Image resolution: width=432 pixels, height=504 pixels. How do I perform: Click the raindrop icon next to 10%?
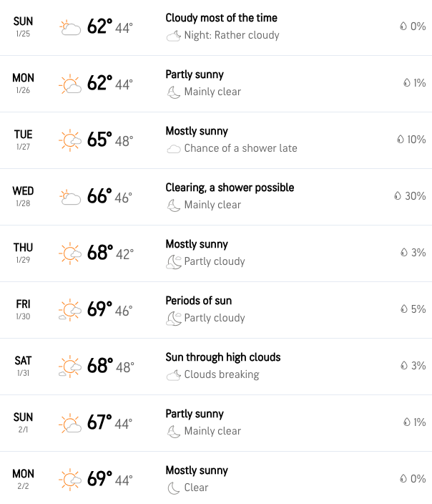point(401,140)
